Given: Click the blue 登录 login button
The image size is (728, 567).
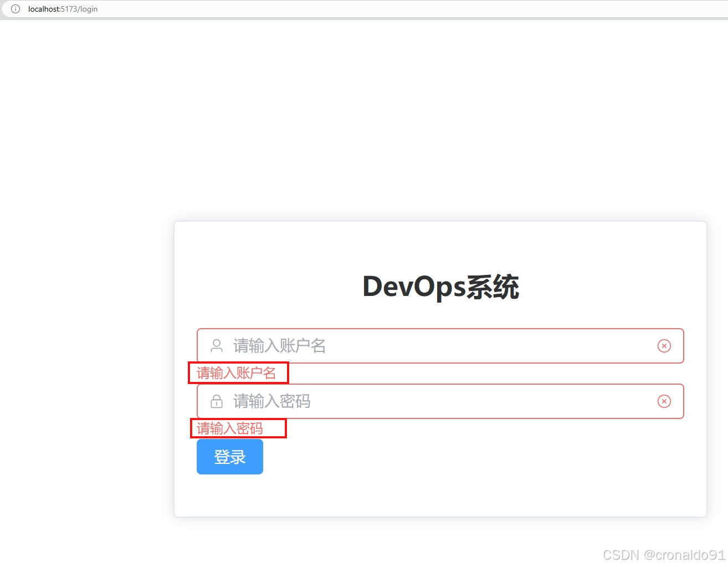Looking at the screenshot, I should click(x=230, y=457).
